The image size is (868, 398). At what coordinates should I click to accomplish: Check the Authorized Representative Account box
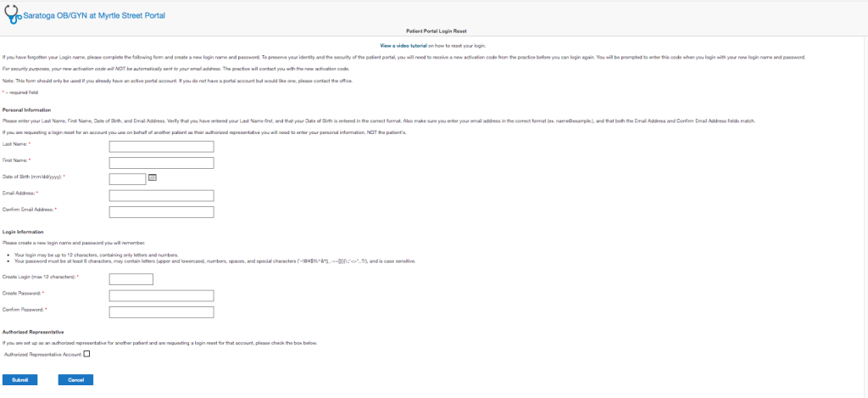click(x=86, y=354)
